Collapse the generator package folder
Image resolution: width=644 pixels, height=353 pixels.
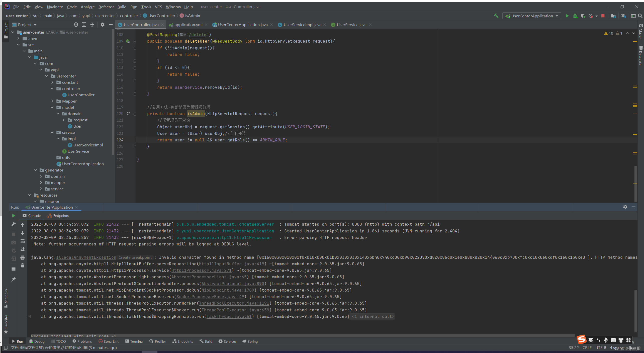(x=35, y=170)
